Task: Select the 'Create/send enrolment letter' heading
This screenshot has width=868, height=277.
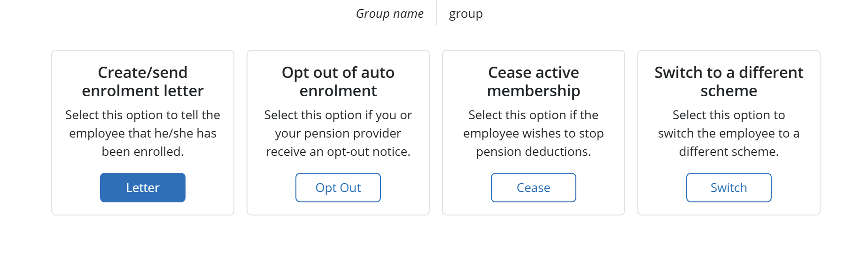Action: (143, 82)
